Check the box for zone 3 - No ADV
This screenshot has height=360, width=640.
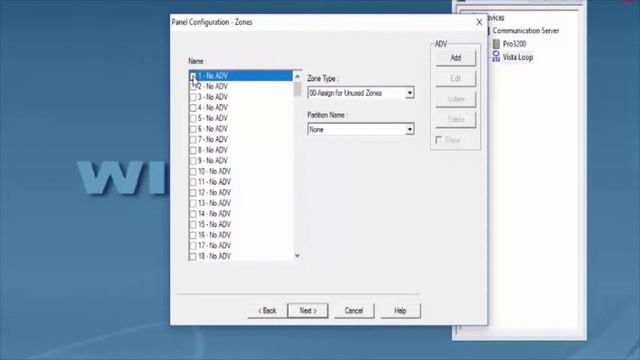pos(193,97)
